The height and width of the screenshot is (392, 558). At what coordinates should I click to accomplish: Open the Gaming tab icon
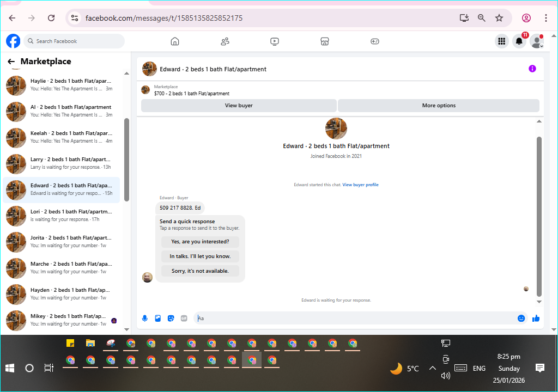(x=375, y=41)
